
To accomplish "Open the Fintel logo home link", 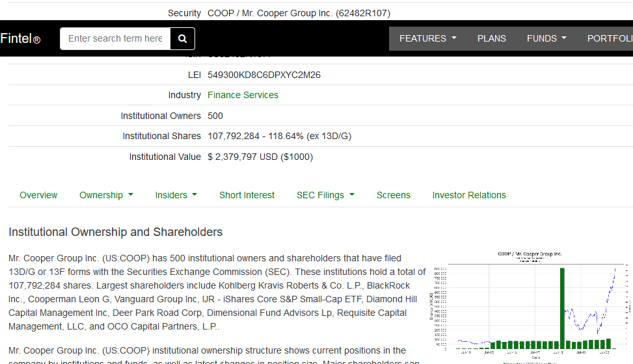I will pyautogui.click(x=20, y=39).
